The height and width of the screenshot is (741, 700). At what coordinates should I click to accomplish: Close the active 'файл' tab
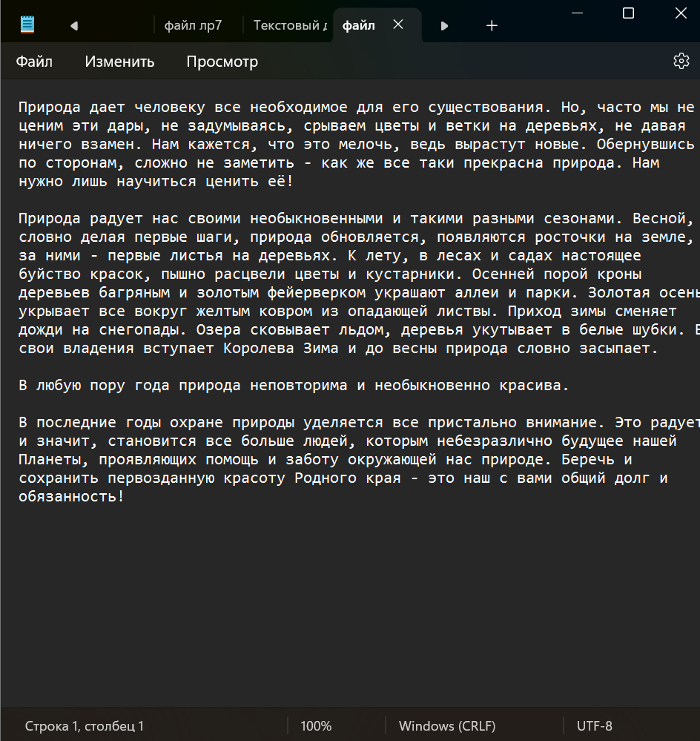[398, 24]
